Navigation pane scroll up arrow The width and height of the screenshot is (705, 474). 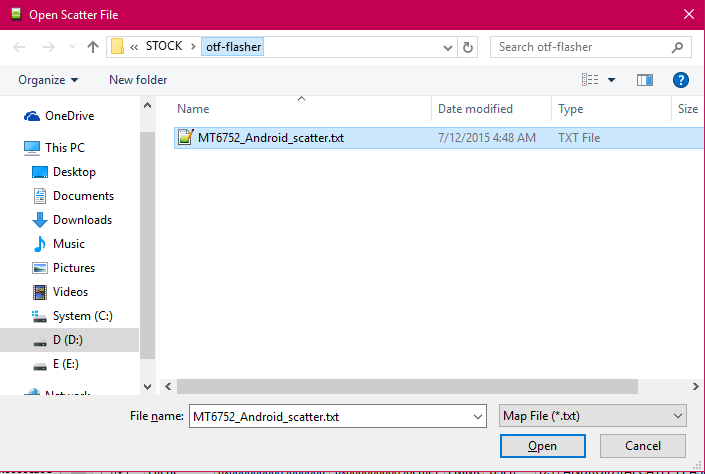[x=147, y=105]
